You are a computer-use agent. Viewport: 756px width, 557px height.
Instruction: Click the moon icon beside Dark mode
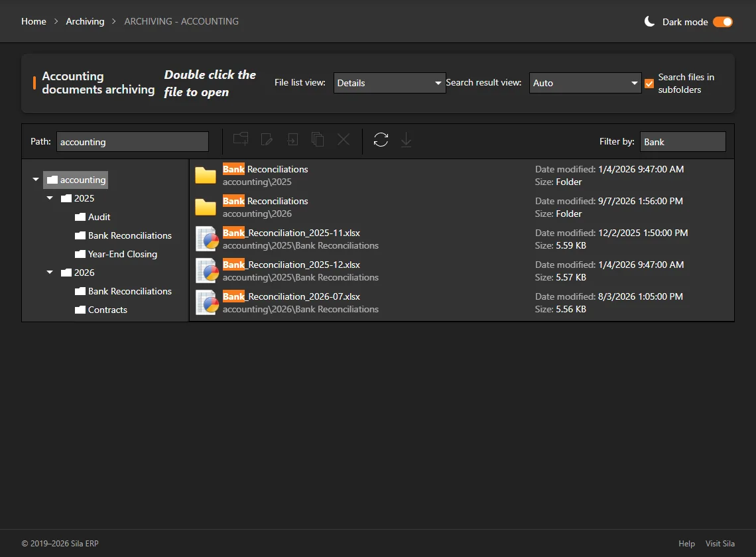(649, 21)
